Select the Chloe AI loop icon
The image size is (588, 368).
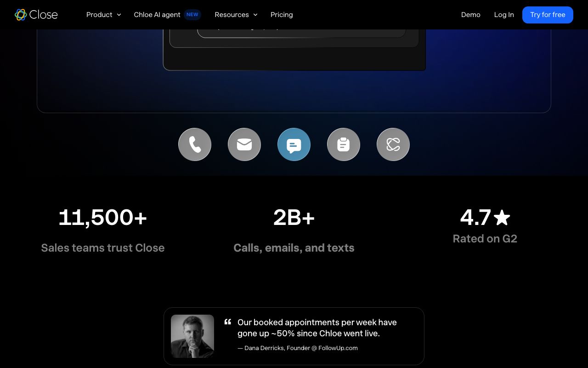coord(393,144)
